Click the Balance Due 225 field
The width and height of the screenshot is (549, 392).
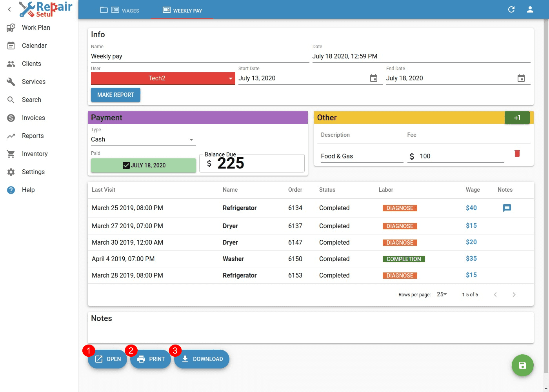point(252,163)
